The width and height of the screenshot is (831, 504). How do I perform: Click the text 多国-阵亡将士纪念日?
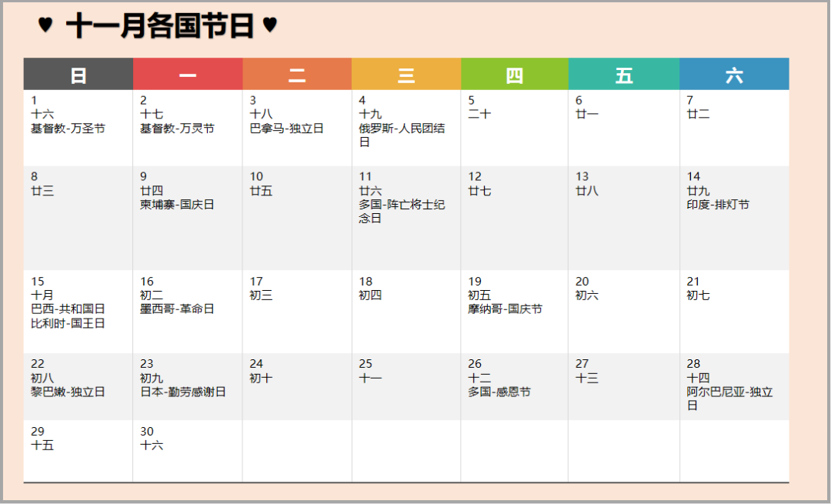402,212
